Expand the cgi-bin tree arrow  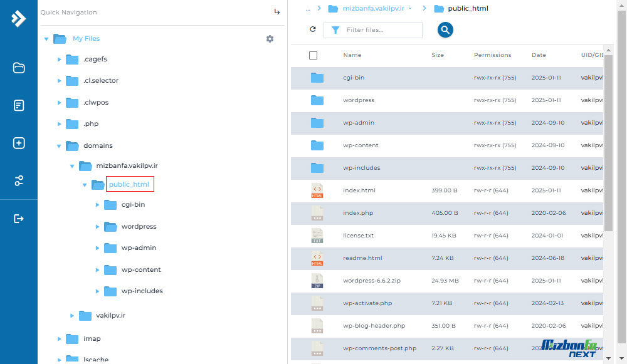pyautogui.click(x=97, y=205)
